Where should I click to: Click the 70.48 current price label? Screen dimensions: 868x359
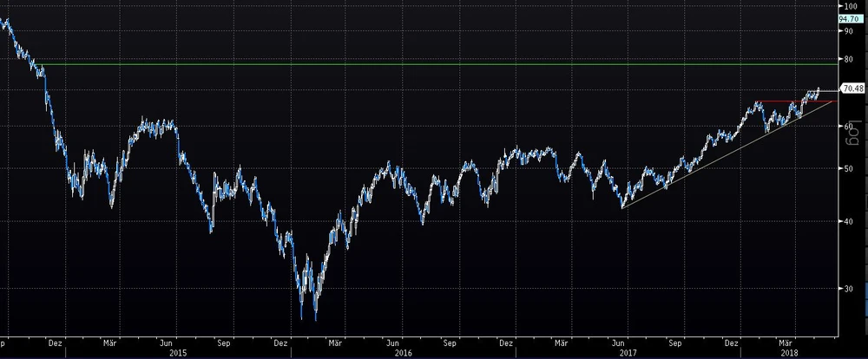853,88
